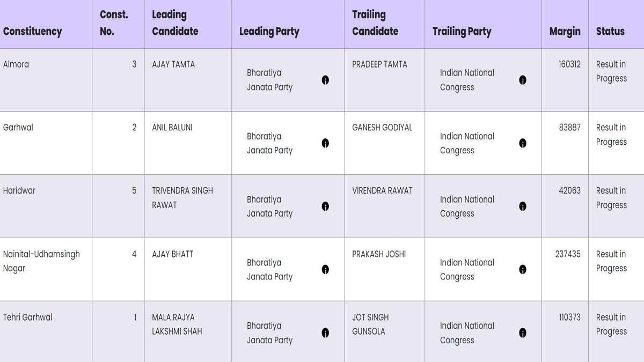Open BJP info icon in Garhwal row
The height and width of the screenshot is (362, 644).
point(325,143)
